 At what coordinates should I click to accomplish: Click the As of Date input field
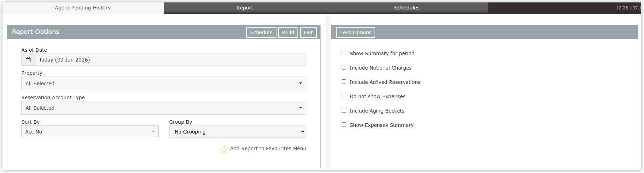[x=170, y=60]
